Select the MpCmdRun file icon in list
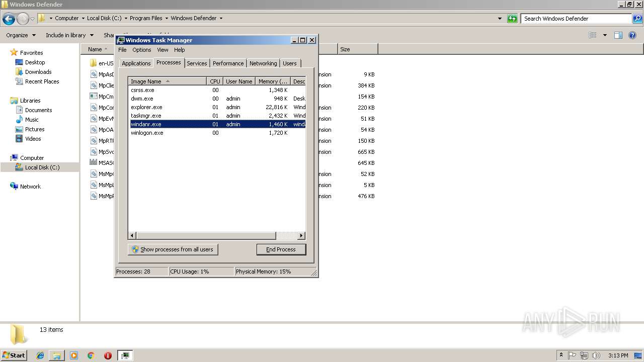The height and width of the screenshot is (362, 644). point(93,97)
